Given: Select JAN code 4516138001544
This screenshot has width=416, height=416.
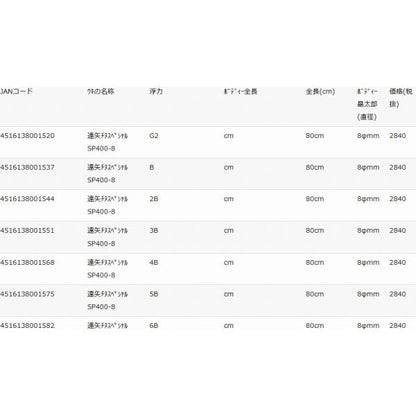Looking at the screenshot, I should tap(27, 199).
